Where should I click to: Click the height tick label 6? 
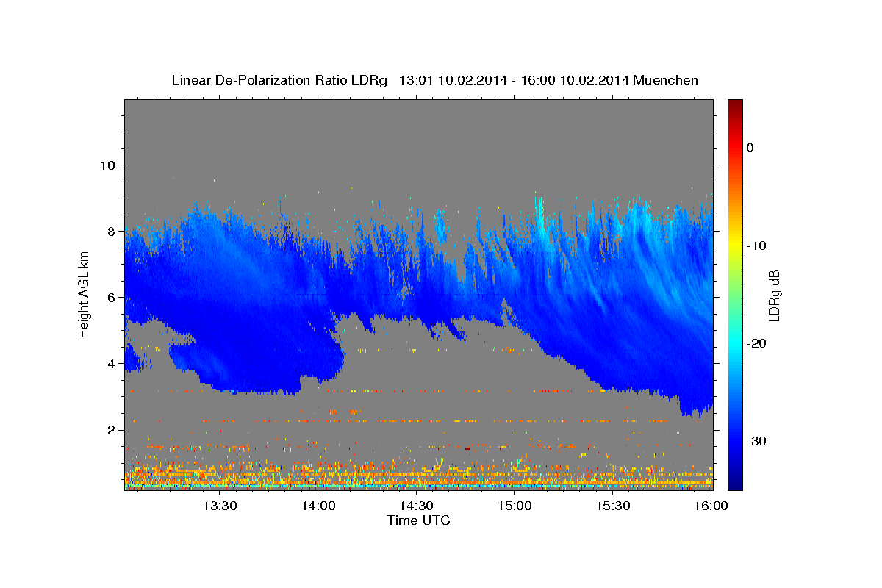pos(110,297)
